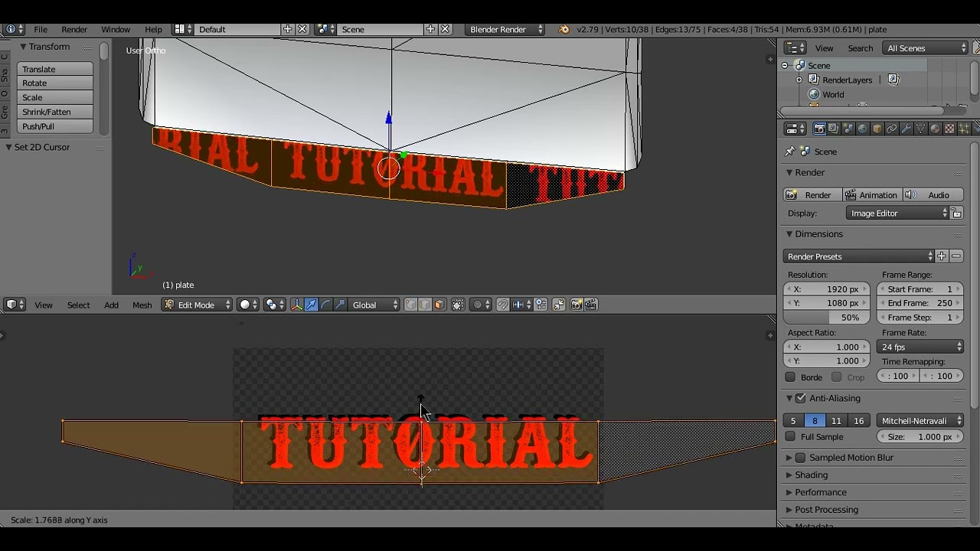980x551 pixels.
Task: Enable the Sampled Motion Blur checkbox
Action: (x=801, y=458)
